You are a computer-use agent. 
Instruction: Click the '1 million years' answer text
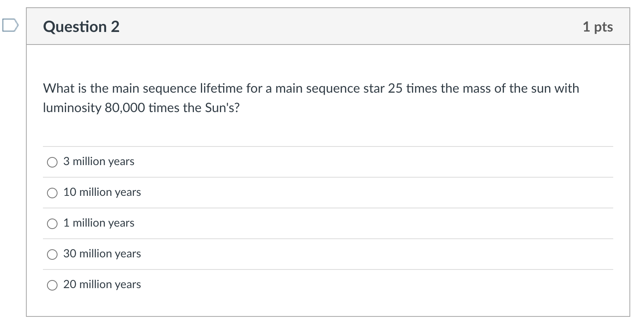pos(99,223)
